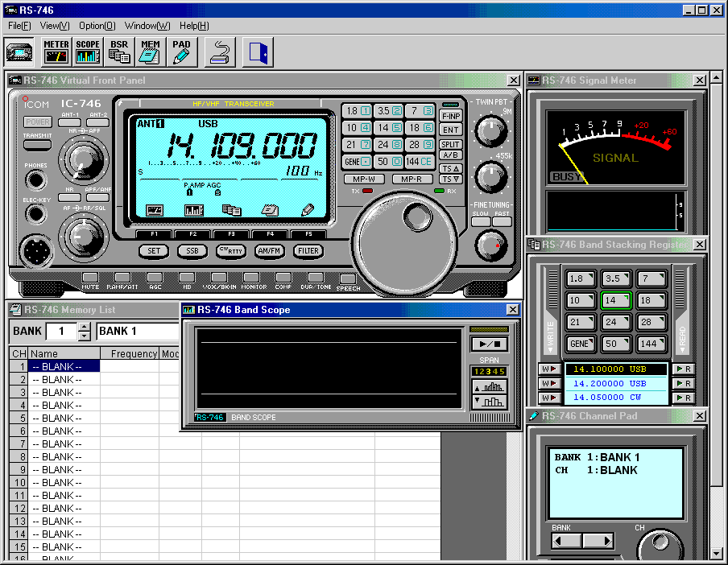Toggle the ANT-1 antenna button

coord(69,123)
